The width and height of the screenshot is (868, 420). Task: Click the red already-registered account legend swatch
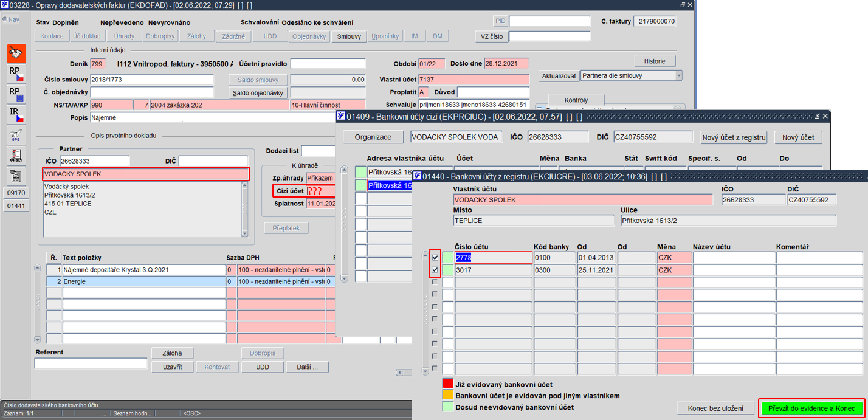pyautogui.click(x=447, y=384)
